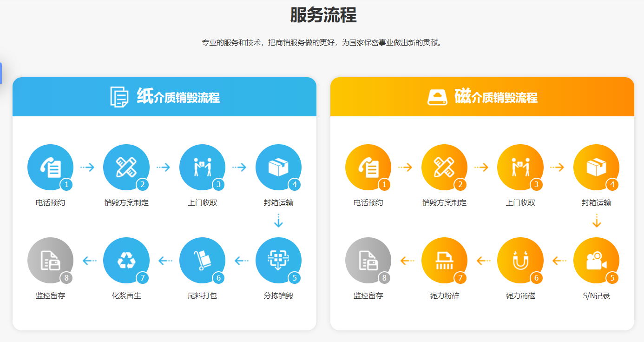
Task: Click the blue phone appointment icon, step 1
Action: click(51, 168)
